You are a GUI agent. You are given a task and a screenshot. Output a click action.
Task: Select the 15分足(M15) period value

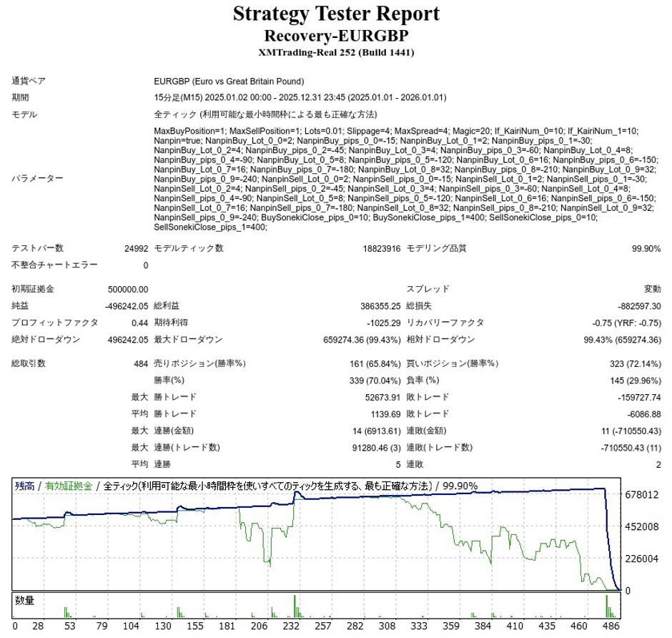[x=300, y=98]
